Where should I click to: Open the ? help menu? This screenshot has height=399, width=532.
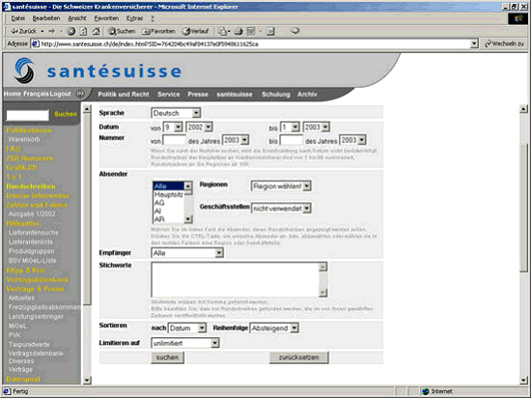point(153,18)
